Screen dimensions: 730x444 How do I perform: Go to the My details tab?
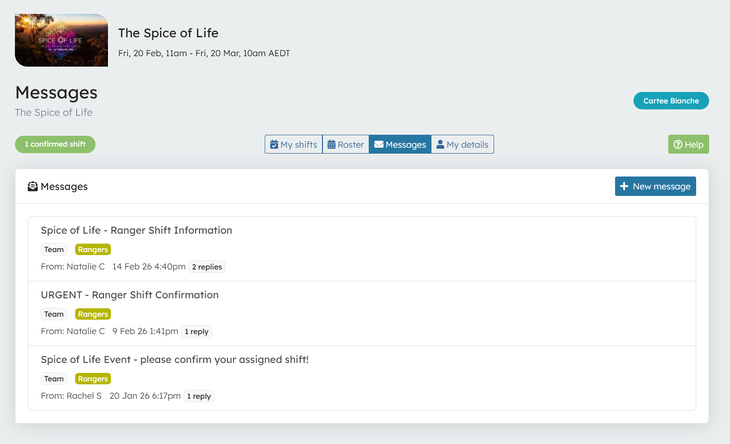point(462,145)
